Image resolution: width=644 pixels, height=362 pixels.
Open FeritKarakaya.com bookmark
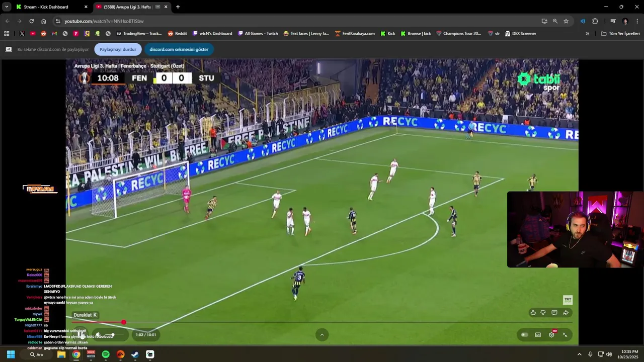coord(355,34)
